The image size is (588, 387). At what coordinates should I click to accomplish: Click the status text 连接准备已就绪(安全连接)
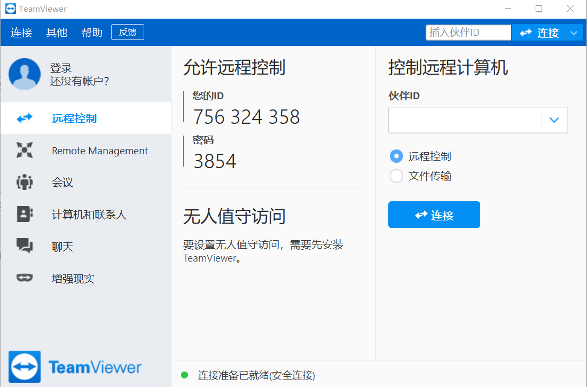256,375
